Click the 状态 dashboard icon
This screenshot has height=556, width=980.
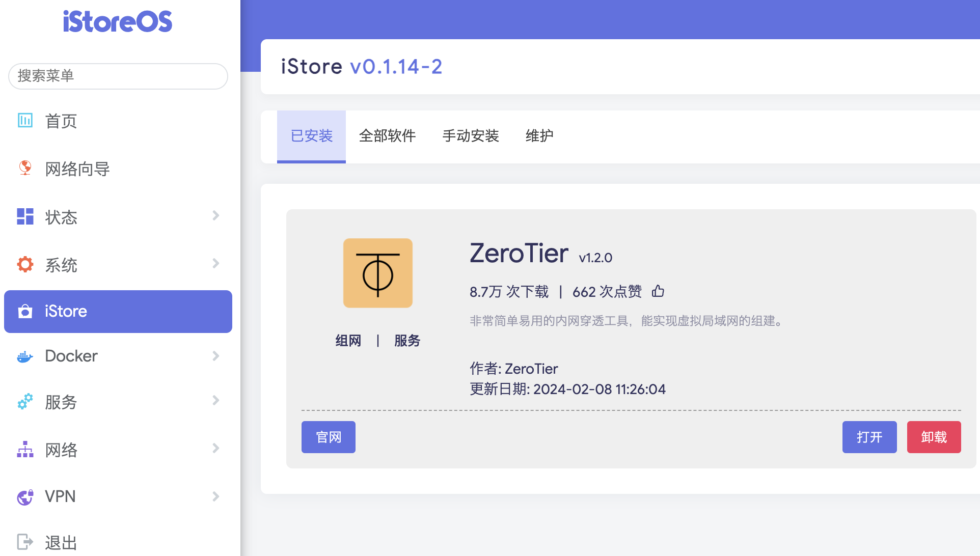point(25,216)
